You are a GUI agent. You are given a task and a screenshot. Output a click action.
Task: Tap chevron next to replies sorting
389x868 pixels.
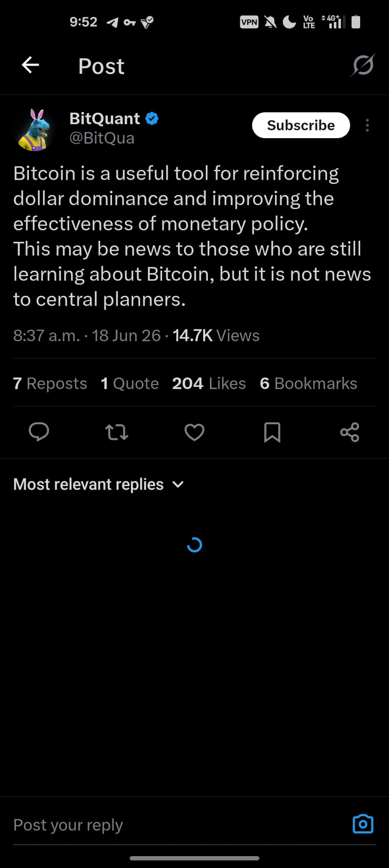(178, 484)
